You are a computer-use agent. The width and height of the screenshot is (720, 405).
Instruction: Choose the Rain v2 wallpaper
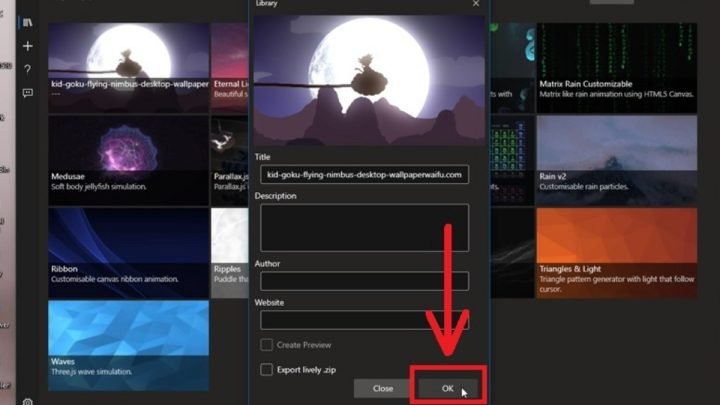616,160
